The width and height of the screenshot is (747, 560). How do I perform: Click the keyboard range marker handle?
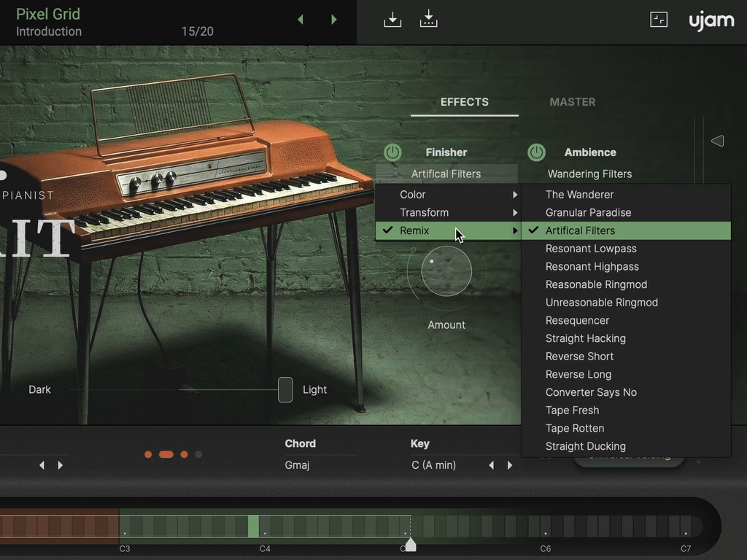pos(411,544)
